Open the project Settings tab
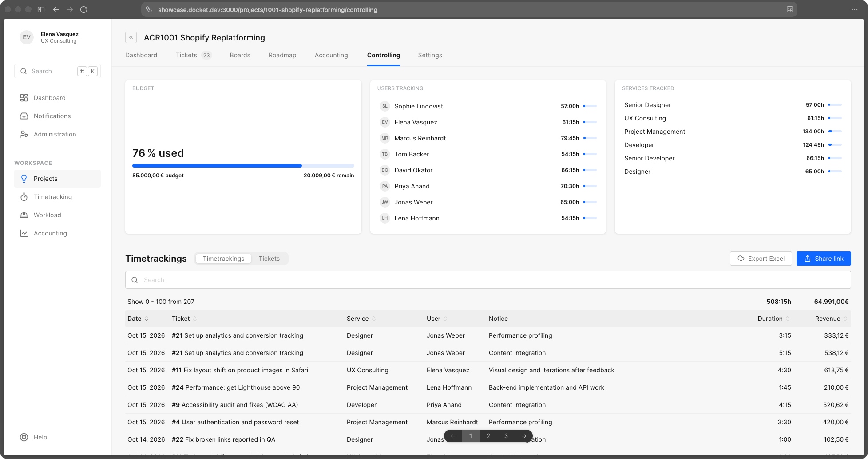The height and width of the screenshot is (459, 868). (430, 55)
